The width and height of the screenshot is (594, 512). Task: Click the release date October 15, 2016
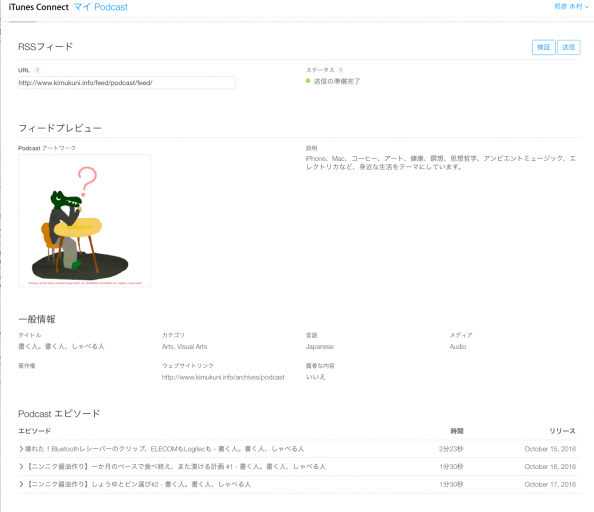coord(550,449)
